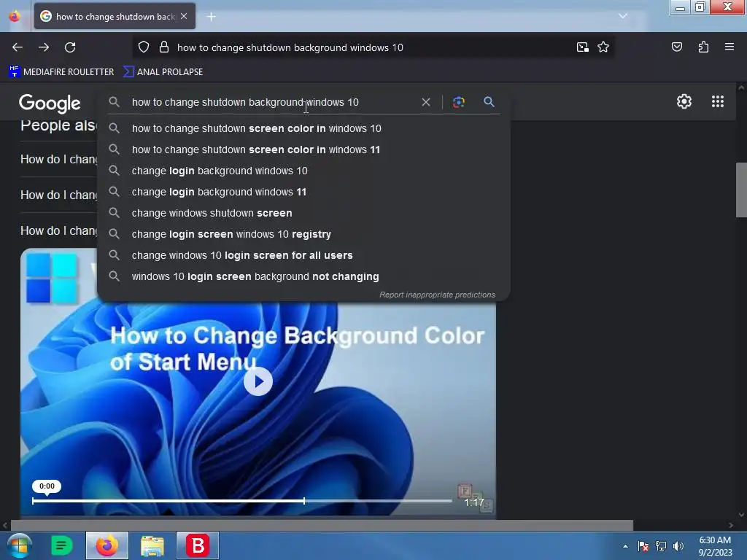Screen dimensions: 747x560
Task: Select the how to change shutdown tab
Action: click(x=115, y=16)
